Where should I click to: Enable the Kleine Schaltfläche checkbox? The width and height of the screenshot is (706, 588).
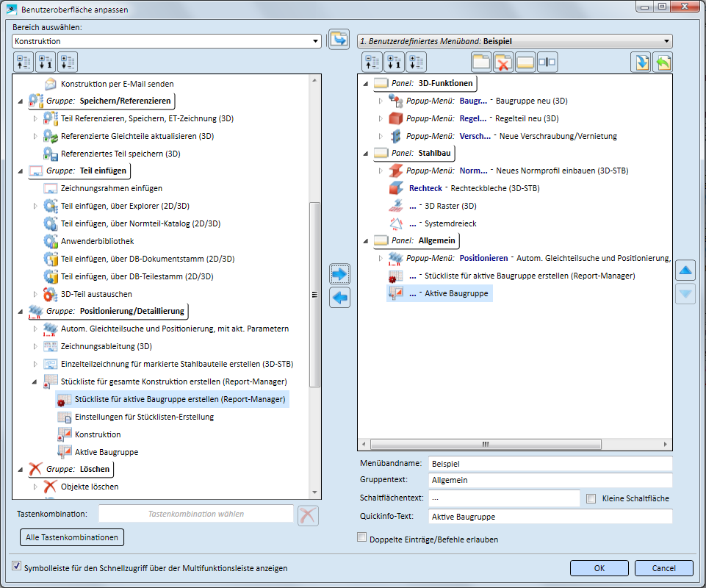coord(591,498)
